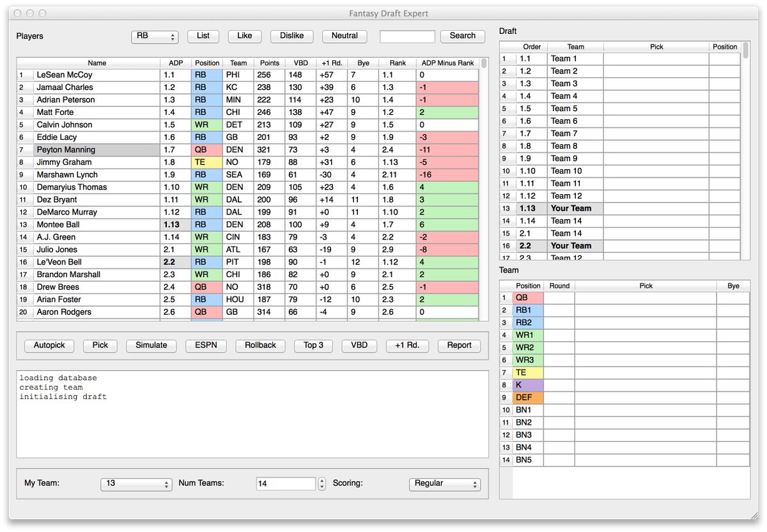Screen dimensions: 767x532
Task: Open the position filter dropdown showing RB
Action: tap(155, 36)
